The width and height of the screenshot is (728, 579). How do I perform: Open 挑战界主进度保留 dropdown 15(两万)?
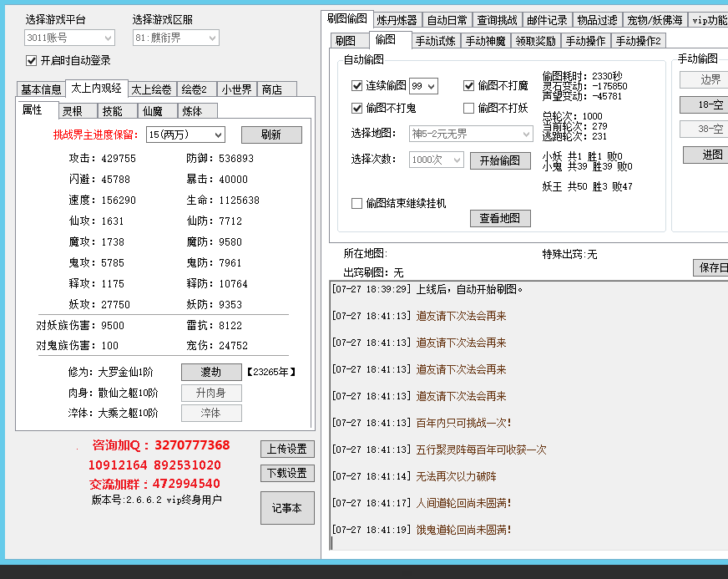pos(185,135)
